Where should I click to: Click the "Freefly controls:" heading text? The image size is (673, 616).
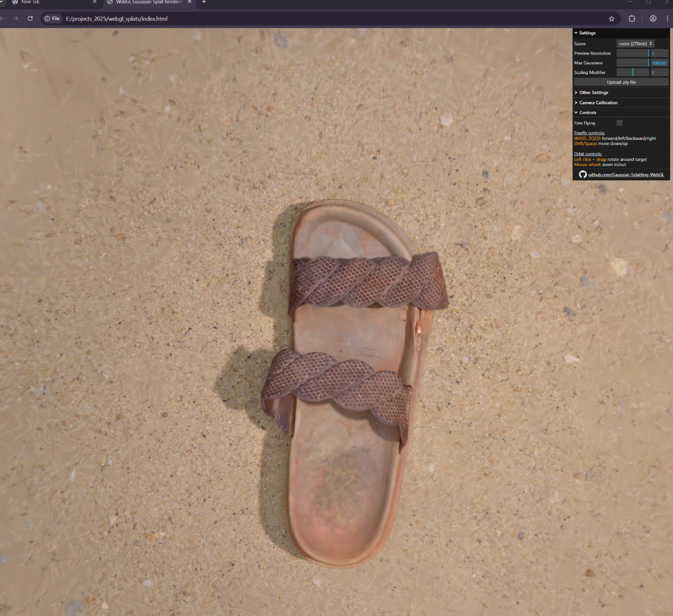589,133
